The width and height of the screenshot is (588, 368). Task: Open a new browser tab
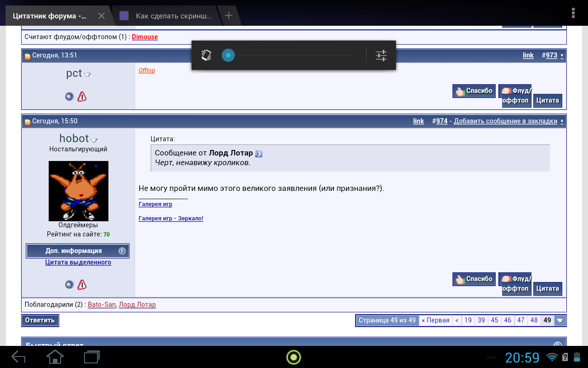228,16
